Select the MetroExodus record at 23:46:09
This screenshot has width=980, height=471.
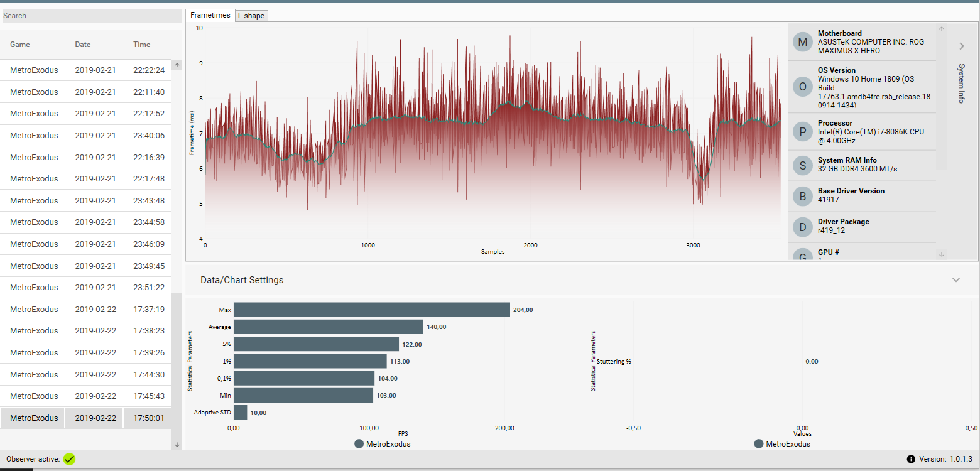tap(86, 244)
